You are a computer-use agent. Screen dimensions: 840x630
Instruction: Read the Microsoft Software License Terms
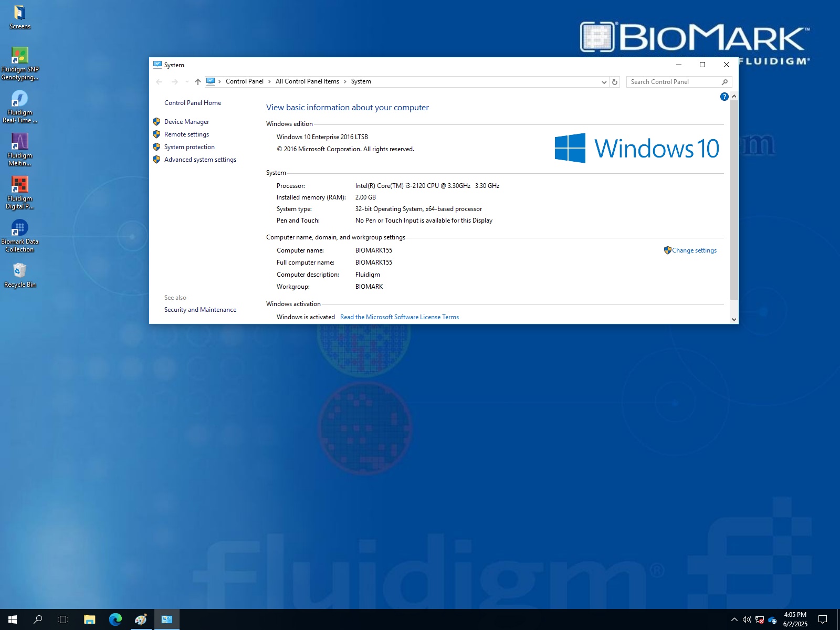399,317
